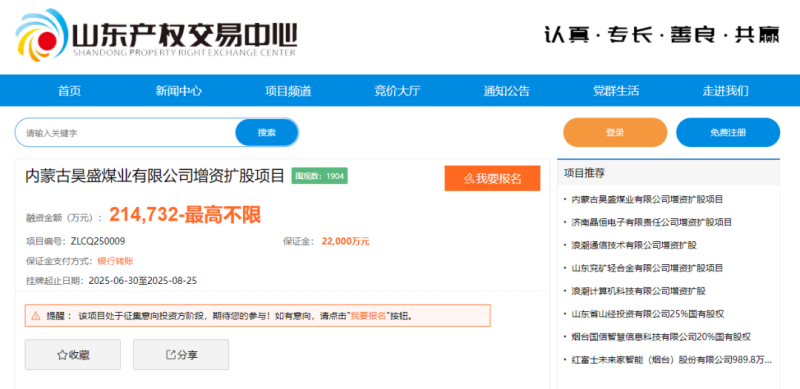Click the green 围观数 1904 badge
The height and width of the screenshot is (389, 800).
point(319,176)
